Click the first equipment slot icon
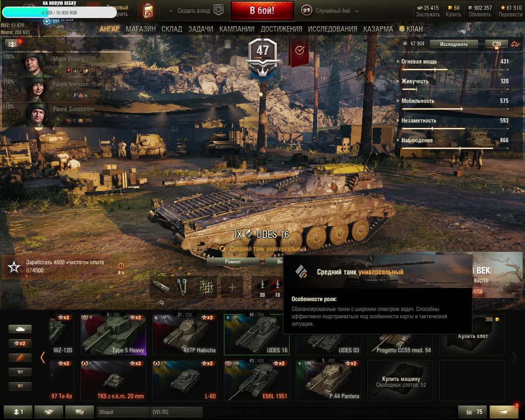 (x=161, y=287)
